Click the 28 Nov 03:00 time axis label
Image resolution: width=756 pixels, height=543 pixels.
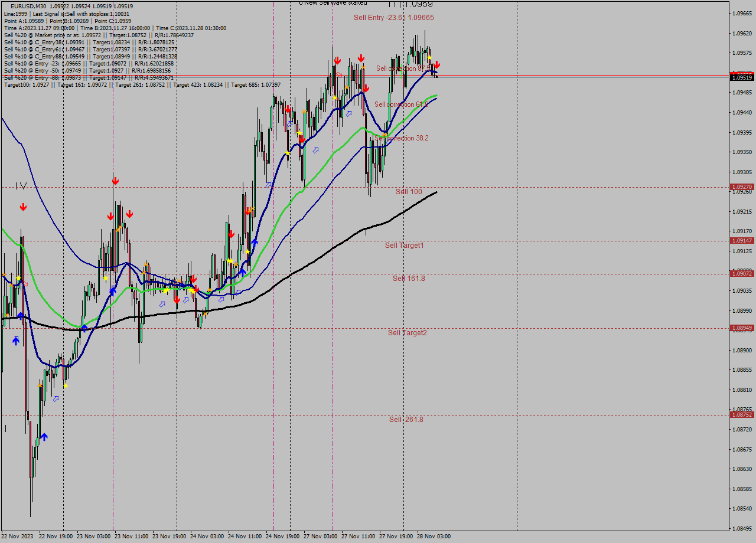click(x=435, y=536)
